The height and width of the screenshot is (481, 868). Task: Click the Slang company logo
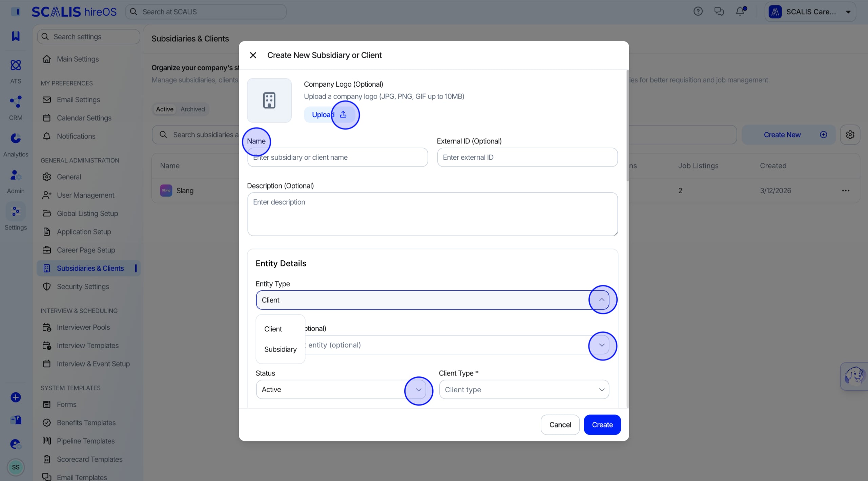pyautogui.click(x=166, y=191)
